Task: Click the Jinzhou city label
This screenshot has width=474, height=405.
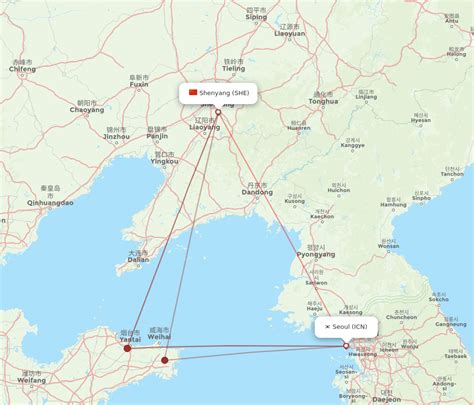Action: [116, 137]
